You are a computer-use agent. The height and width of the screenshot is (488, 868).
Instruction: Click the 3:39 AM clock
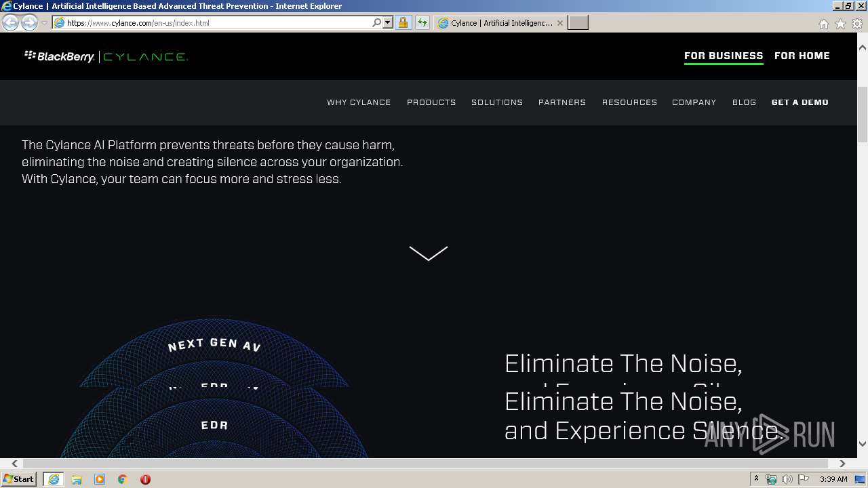coord(833,479)
